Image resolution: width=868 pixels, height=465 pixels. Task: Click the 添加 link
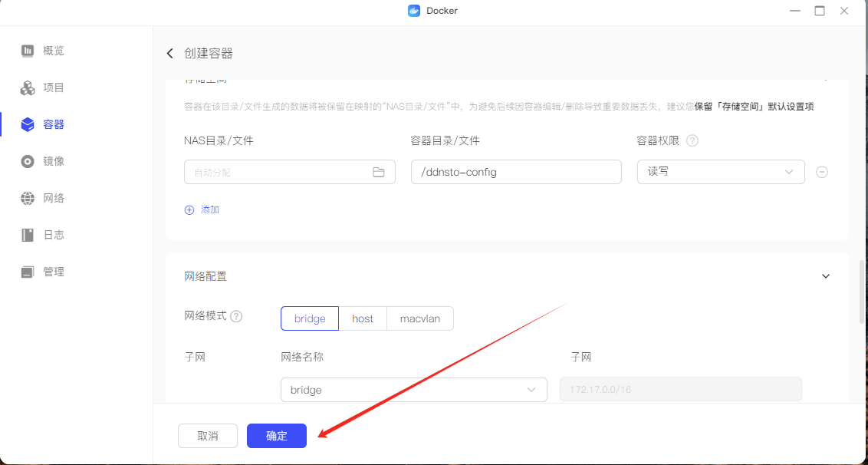[210, 210]
